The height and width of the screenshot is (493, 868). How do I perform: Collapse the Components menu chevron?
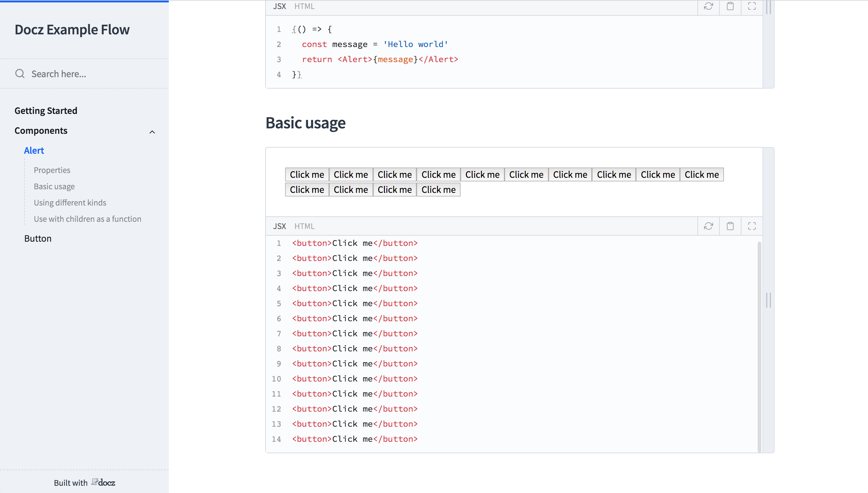(152, 132)
